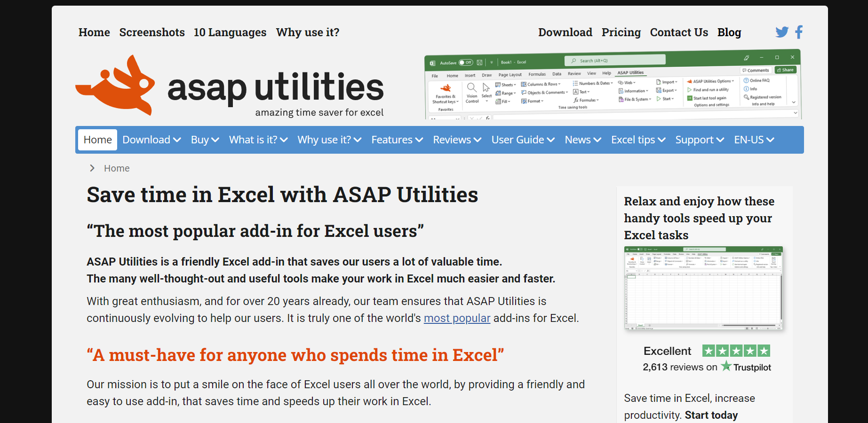Expand the Download navigation dropdown
Viewport: 868px width, 423px height.
click(151, 140)
